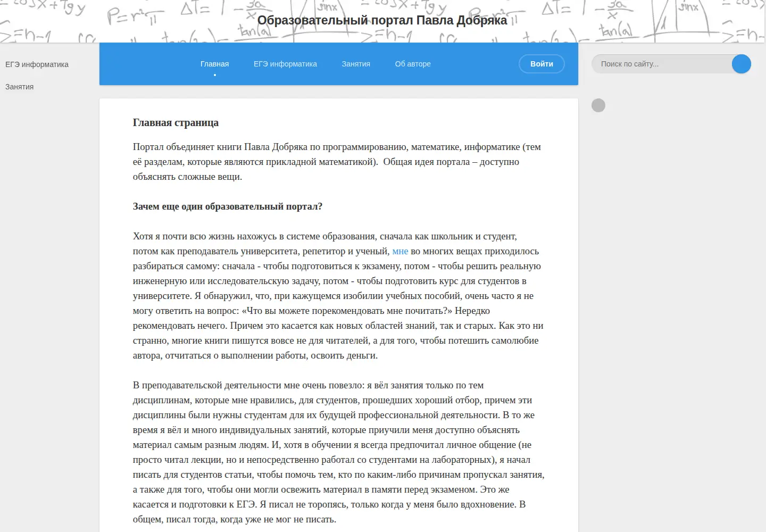Click the site title Образовательный портал Павла Добряка
Screen dimensions: 766x532
pyautogui.click(x=382, y=20)
